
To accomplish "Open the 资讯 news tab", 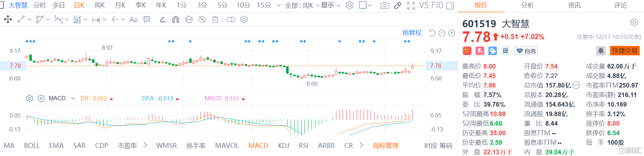I will [574, 5].
